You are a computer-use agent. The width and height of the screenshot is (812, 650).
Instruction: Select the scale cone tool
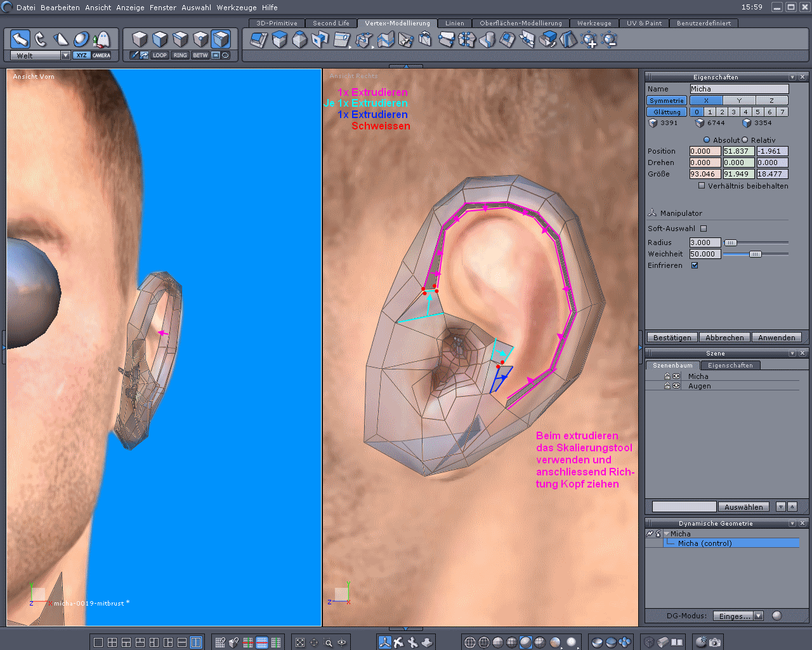(x=61, y=39)
